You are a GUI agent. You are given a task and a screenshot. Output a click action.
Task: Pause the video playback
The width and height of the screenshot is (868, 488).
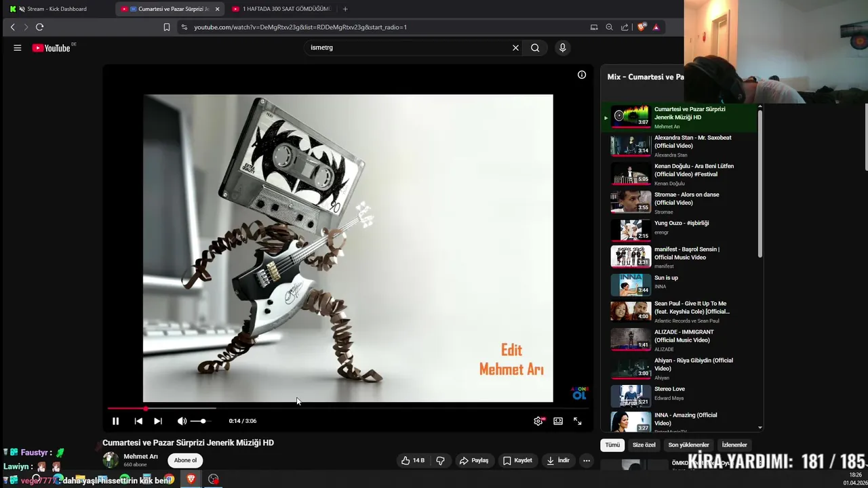point(115,421)
